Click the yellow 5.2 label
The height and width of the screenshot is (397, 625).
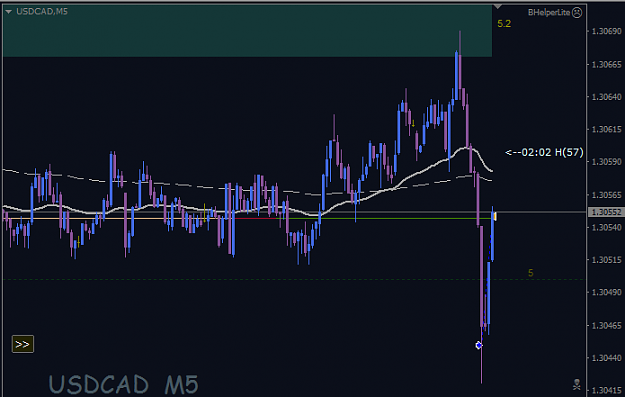tap(504, 24)
